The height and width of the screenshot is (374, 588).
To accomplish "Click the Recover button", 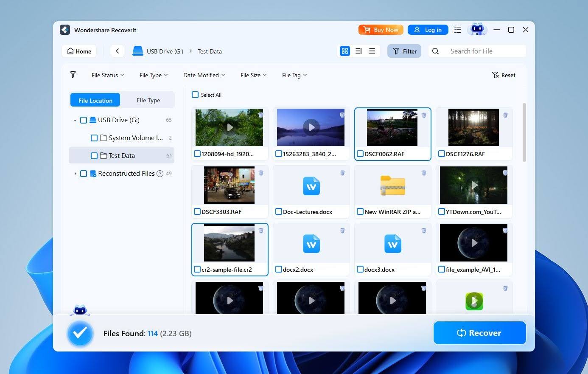I will (480, 333).
